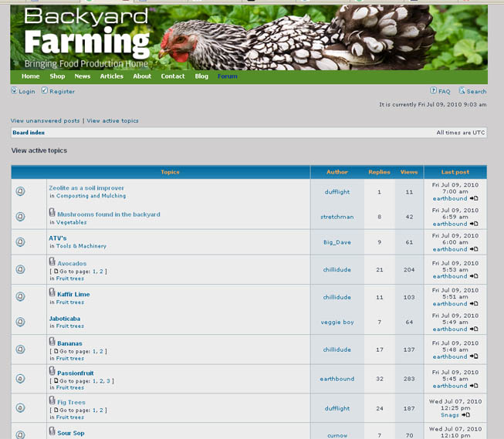Go to the Articles navigation item
The width and height of the screenshot is (504, 439).
[x=111, y=76]
